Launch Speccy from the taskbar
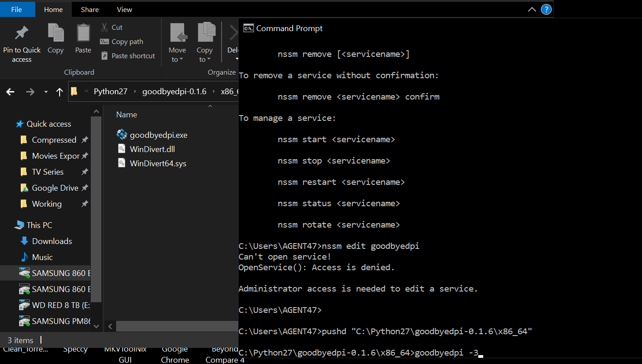Viewport: 642px width, 364px height. [x=75, y=349]
